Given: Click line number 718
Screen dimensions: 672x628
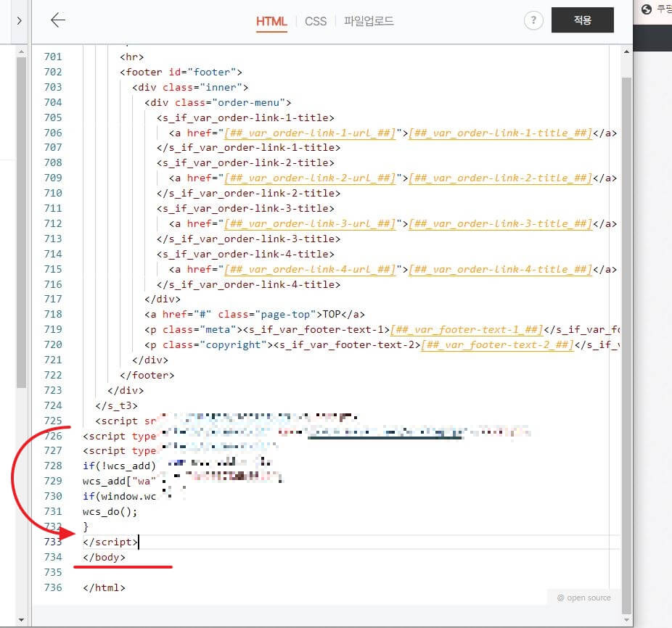Looking at the screenshot, I should pos(53,314).
